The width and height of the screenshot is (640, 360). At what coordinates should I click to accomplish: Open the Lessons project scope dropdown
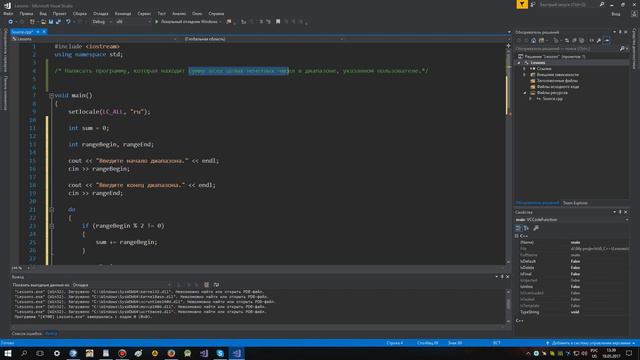point(94,39)
